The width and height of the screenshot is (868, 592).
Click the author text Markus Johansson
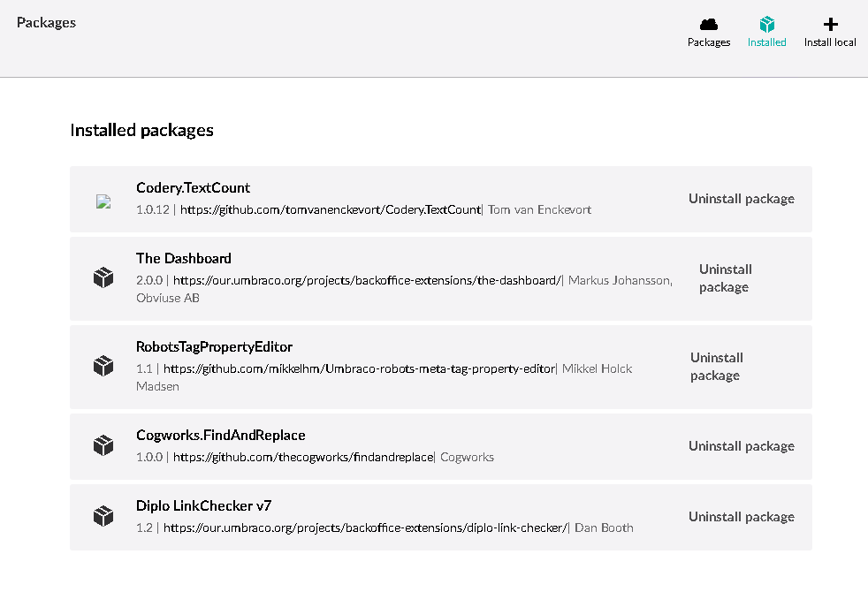(621, 280)
